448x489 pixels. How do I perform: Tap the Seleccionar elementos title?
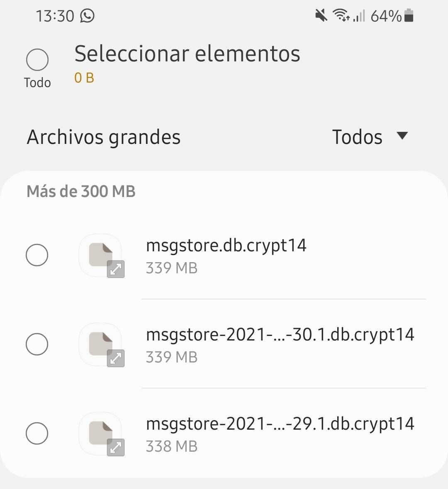pos(187,54)
